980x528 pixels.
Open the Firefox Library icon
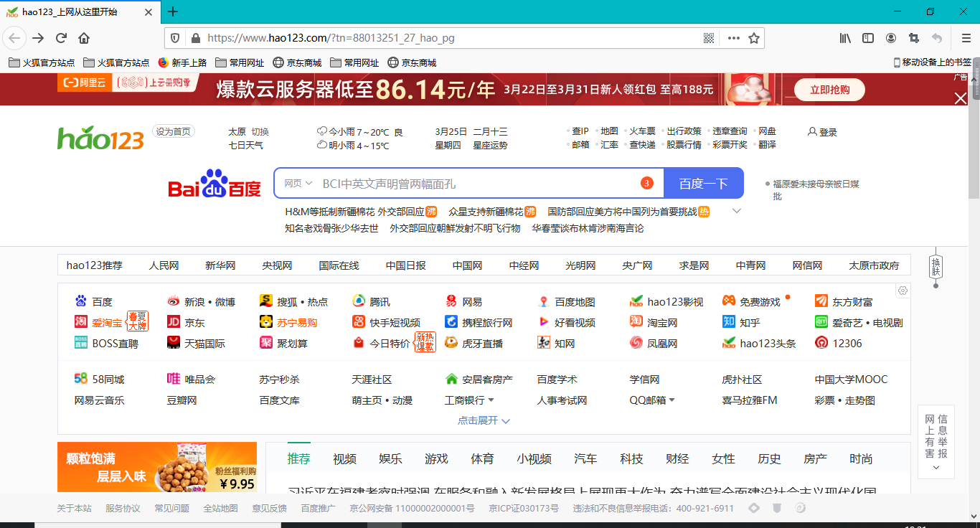pos(844,39)
